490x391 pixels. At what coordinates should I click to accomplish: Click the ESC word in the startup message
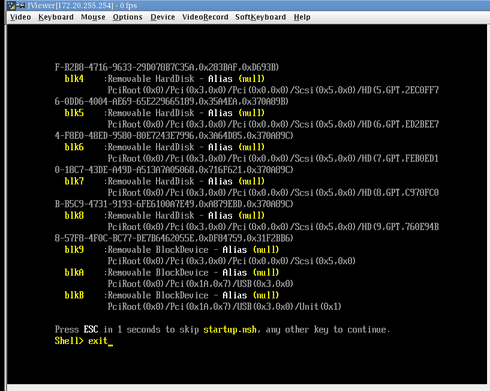91,330
